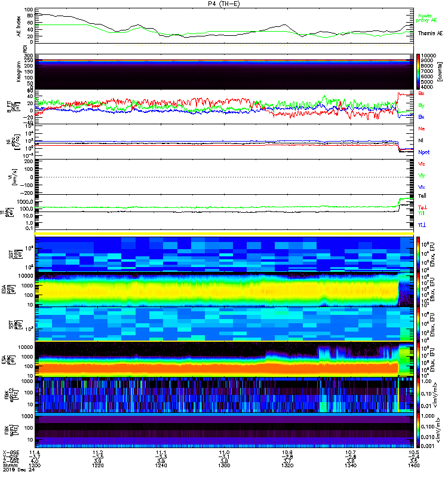The image size is (448, 478).
Task: Click the Keogram counts color bar
Action: pyautogui.click(x=418, y=72)
